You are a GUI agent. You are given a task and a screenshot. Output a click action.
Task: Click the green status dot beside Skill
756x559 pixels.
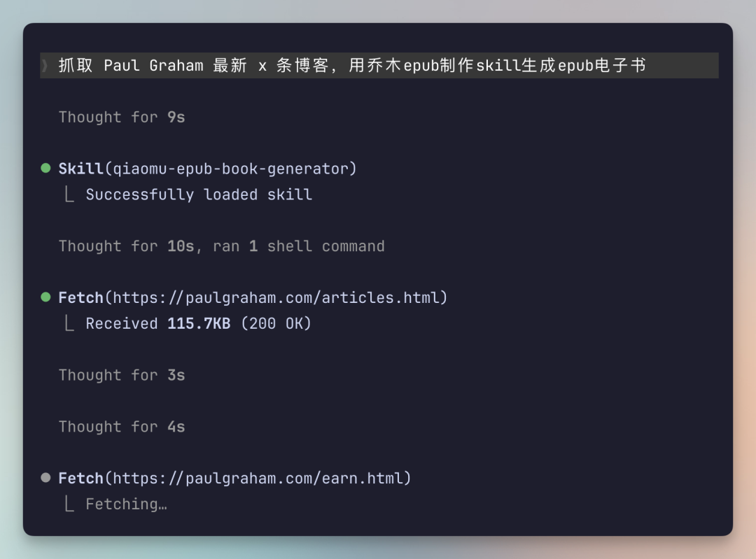pyautogui.click(x=45, y=168)
